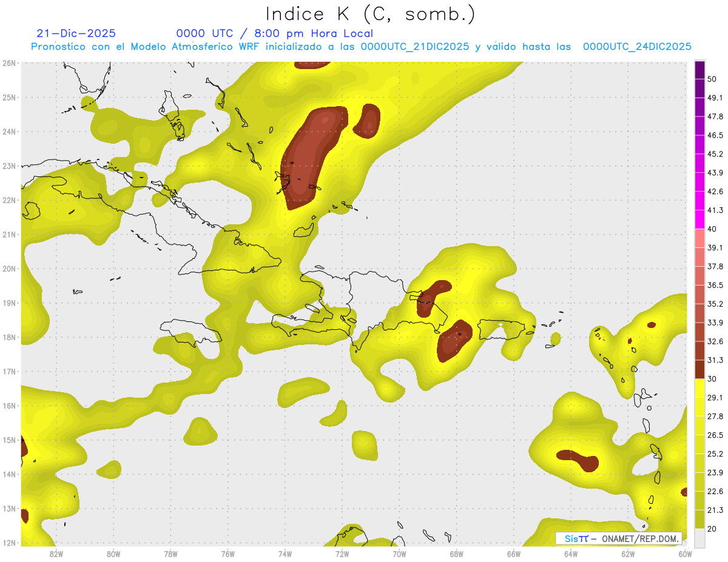Click the '20' colorbar label
The height and width of the screenshot is (562, 728).
pyautogui.click(x=712, y=529)
